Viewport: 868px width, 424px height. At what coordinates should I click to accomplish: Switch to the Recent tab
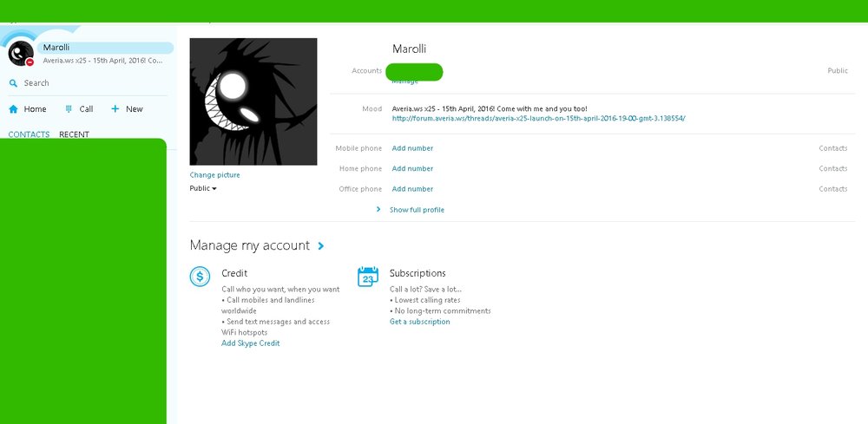tap(74, 134)
